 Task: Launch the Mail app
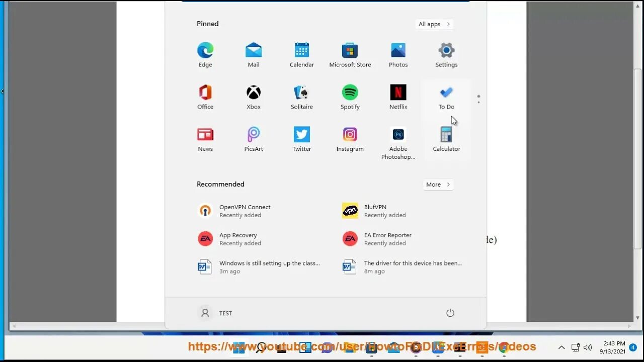pos(254,55)
